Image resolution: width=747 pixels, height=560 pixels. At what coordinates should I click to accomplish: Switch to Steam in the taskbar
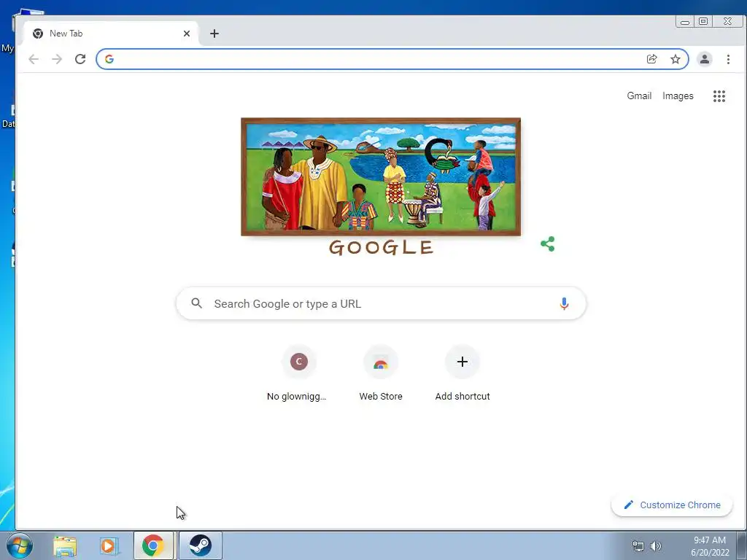(200, 545)
